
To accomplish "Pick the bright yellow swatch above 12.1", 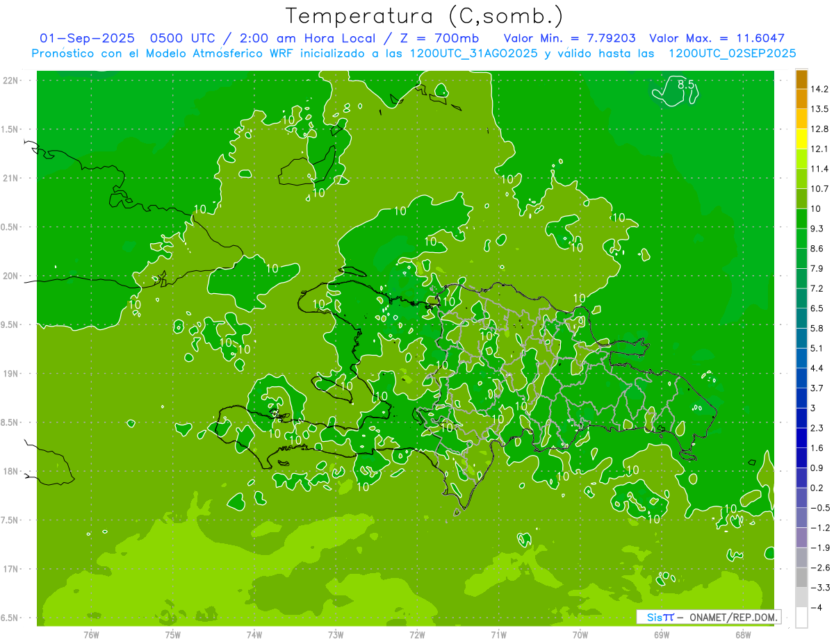I will (x=801, y=139).
